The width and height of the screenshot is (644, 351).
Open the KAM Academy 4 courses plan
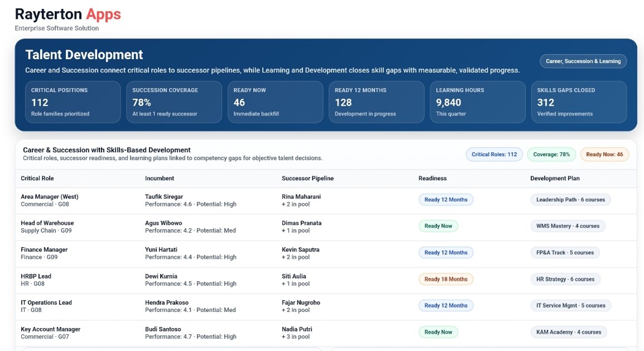pyautogui.click(x=568, y=332)
